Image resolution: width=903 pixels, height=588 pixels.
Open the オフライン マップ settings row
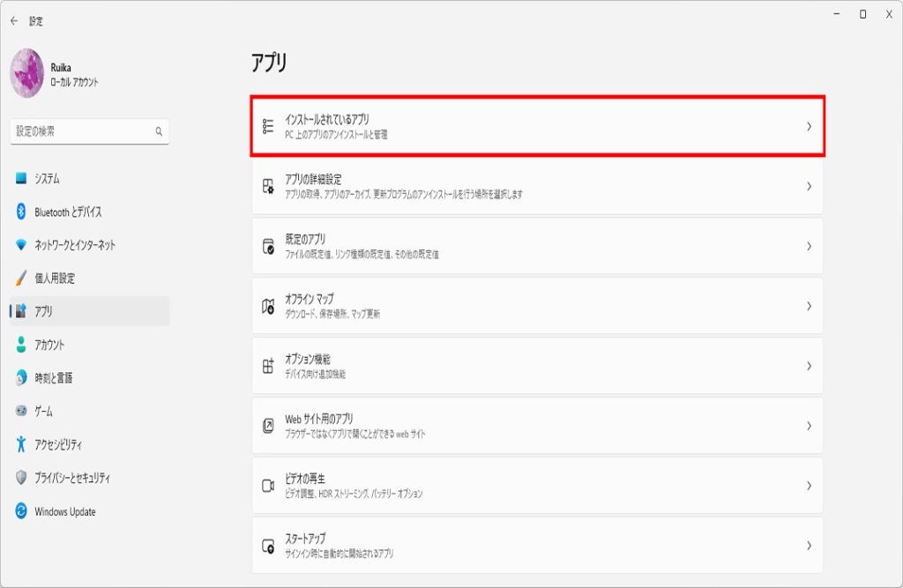[537, 306]
